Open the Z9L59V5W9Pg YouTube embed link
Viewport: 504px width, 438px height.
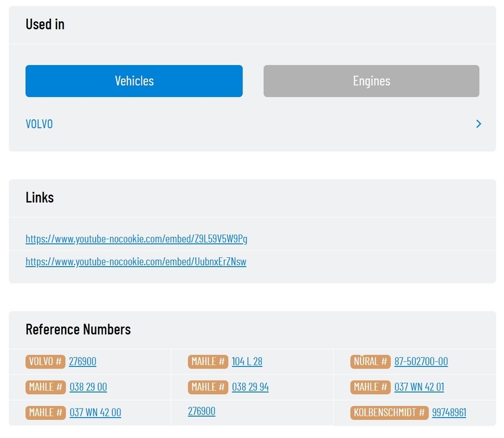pyautogui.click(x=136, y=239)
